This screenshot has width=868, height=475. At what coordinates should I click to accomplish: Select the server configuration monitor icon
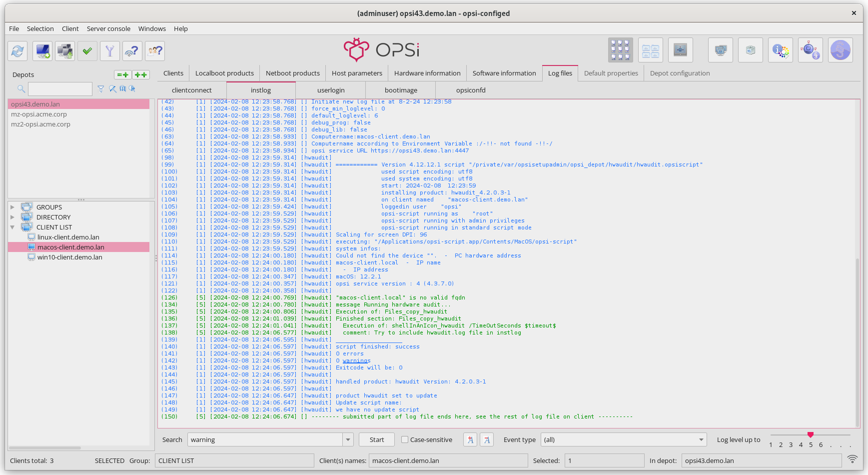681,50
